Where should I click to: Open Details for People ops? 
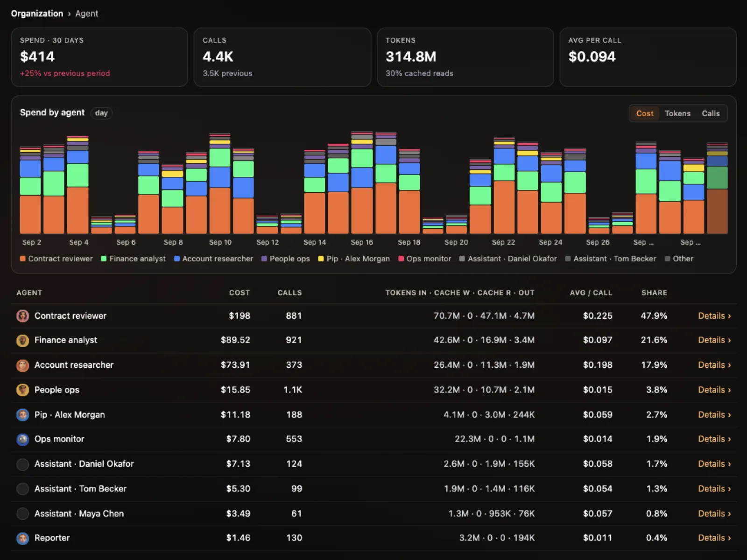(714, 390)
